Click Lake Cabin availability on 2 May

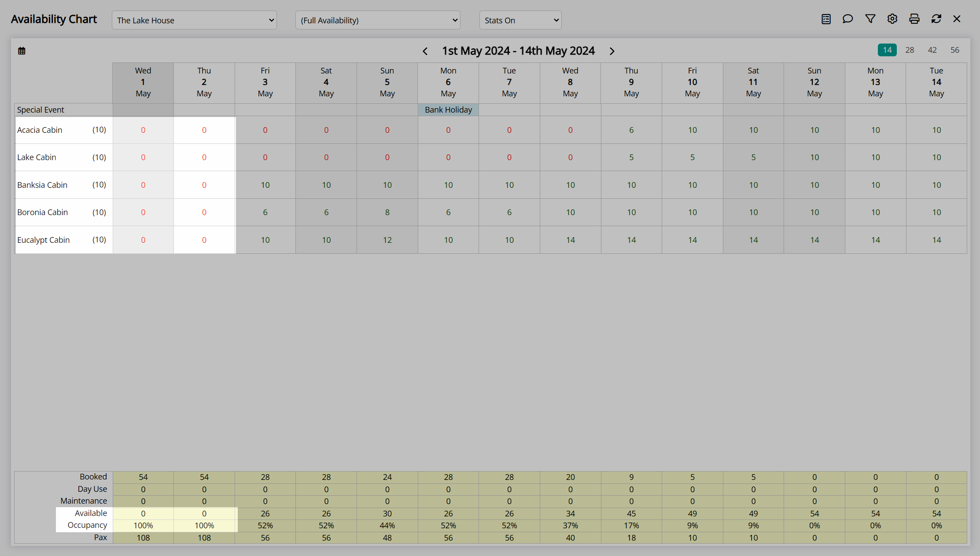(x=204, y=157)
